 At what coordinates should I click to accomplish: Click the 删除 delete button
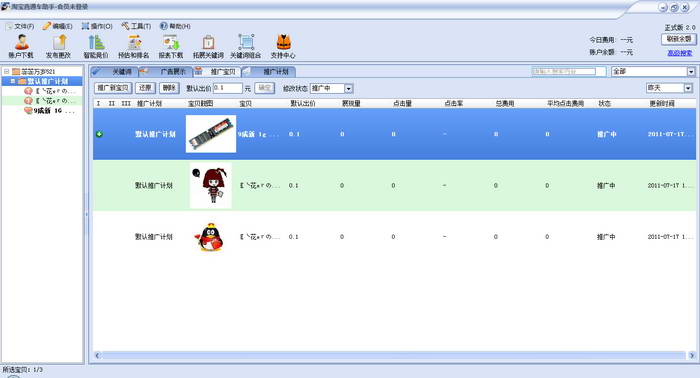tap(169, 88)
